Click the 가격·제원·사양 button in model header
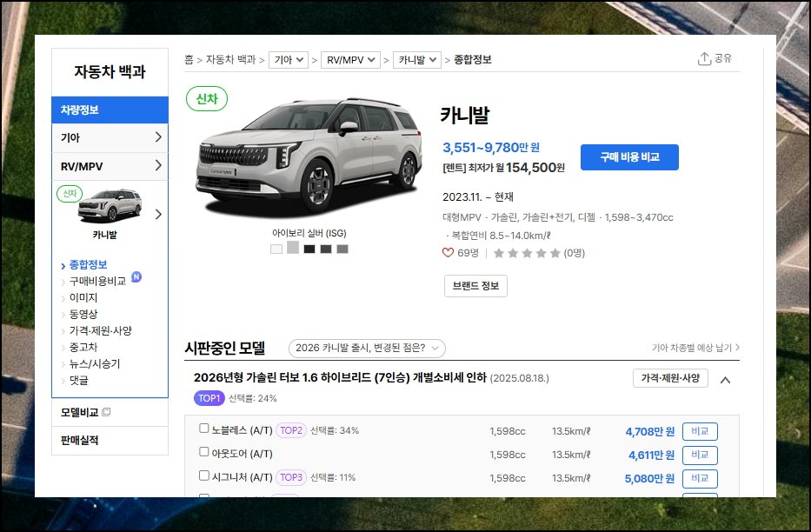 pos(670,378)
